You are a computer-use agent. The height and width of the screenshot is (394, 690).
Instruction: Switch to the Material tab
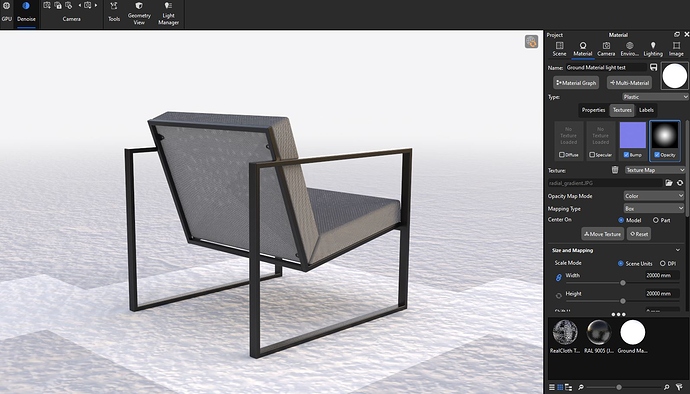583,49
